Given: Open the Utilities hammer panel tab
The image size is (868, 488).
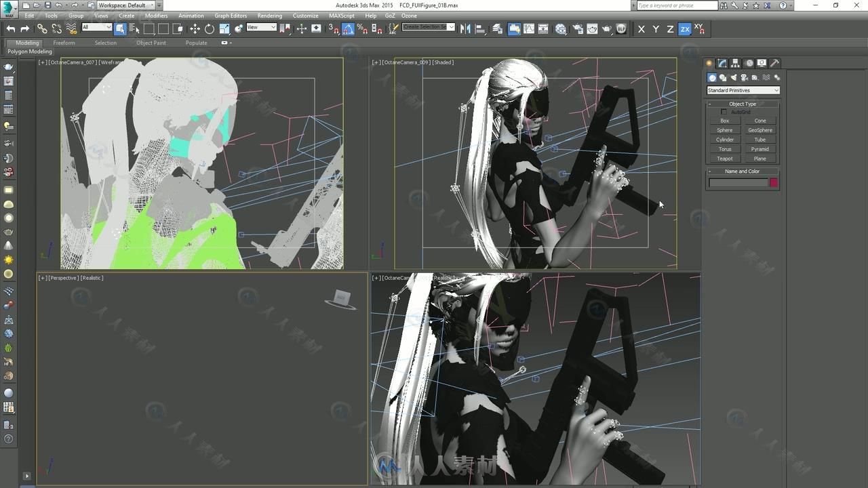Looking at the screenshot, I should pyautogui.click(x=774, y=63).
